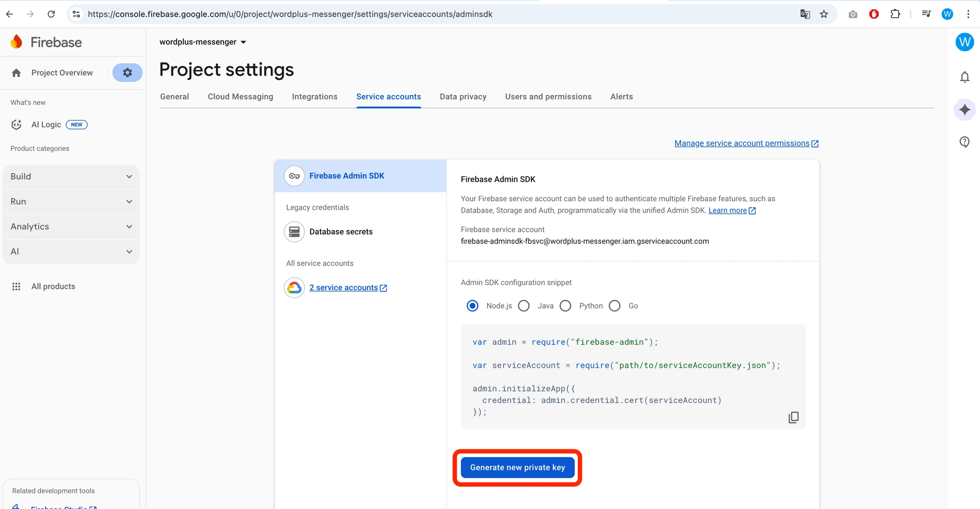Click the NEW badge beside AI Logic

[76, 124]
